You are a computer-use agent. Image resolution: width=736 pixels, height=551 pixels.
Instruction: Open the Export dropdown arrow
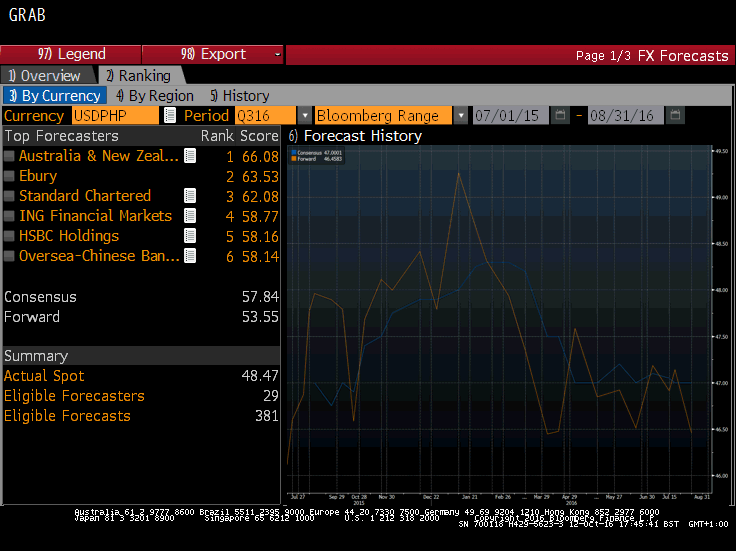277,54
